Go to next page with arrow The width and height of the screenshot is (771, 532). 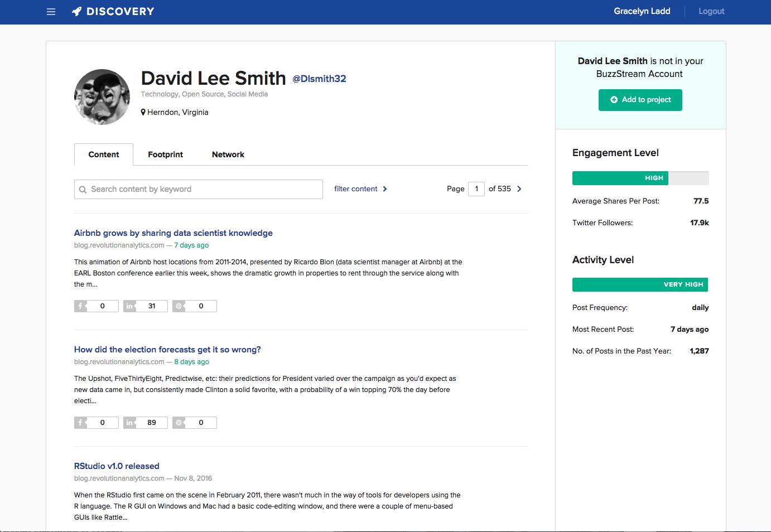pyautogui.click(x=519, y=189)
